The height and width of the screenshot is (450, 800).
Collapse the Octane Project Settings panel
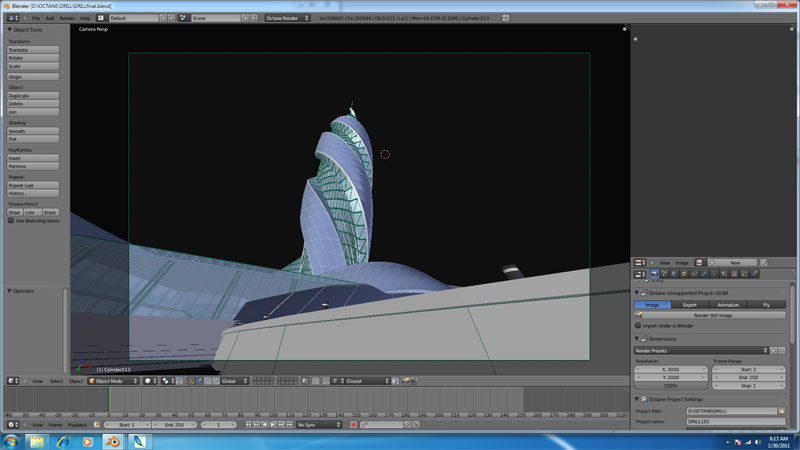(637, 399)
